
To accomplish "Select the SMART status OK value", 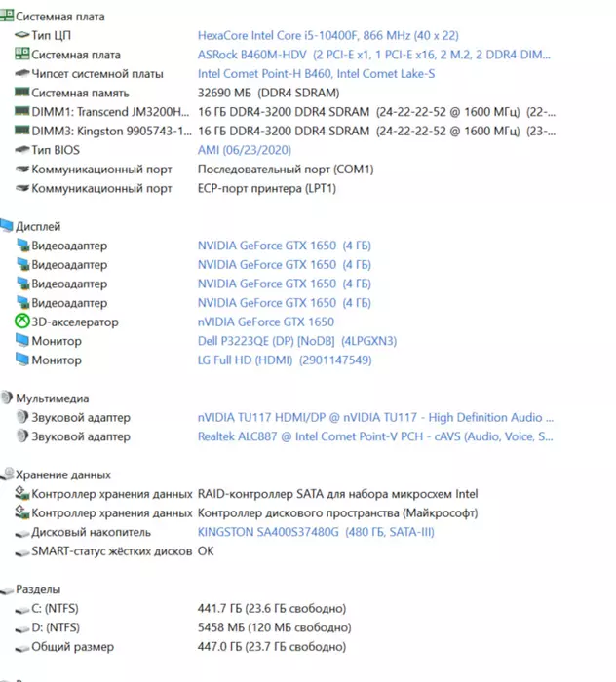I will tap(206, 551).
